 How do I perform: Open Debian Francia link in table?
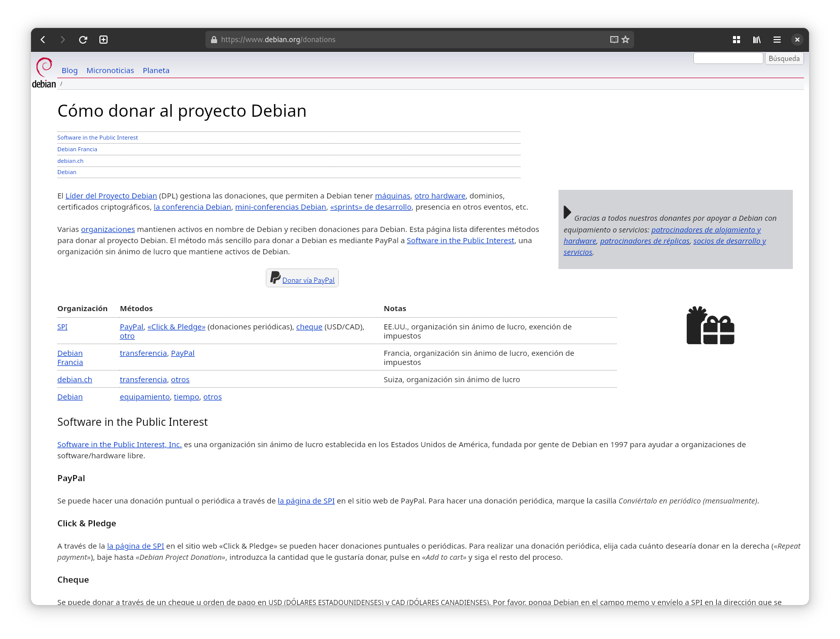click(70, 358)
